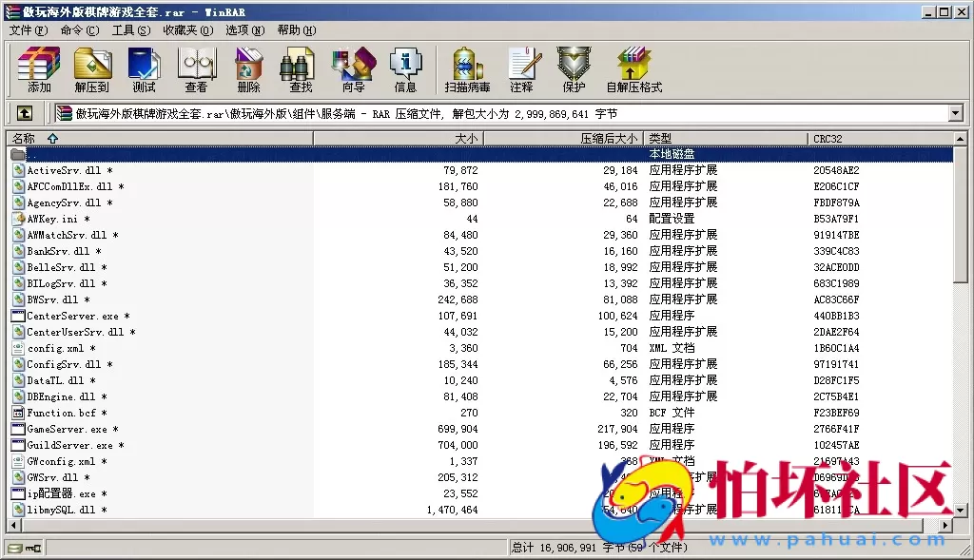Expand the archive path address dropdown

(x=956, y=112)
